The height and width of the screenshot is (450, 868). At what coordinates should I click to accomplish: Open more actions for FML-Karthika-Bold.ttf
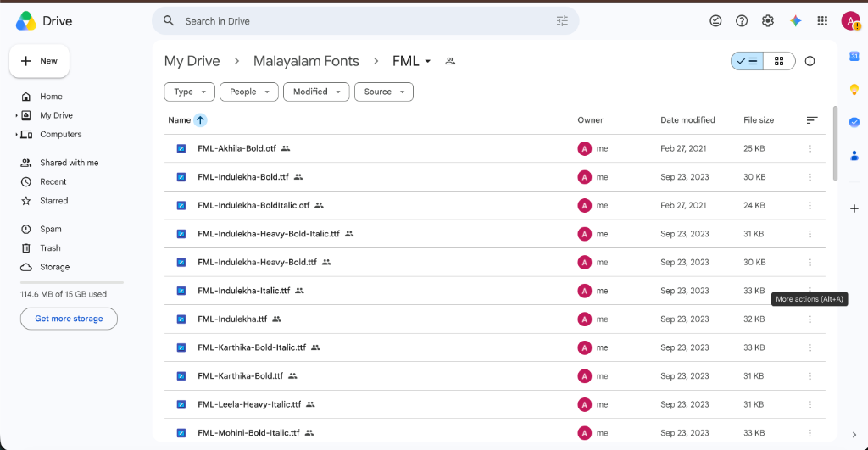click(810, 375)
